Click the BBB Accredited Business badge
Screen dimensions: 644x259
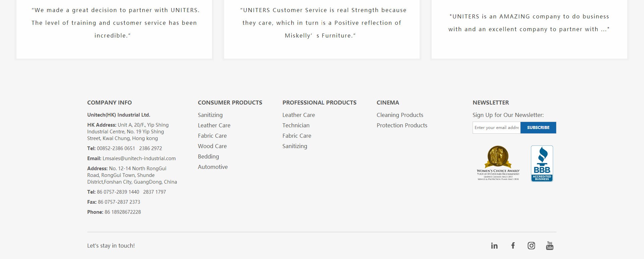542,164
